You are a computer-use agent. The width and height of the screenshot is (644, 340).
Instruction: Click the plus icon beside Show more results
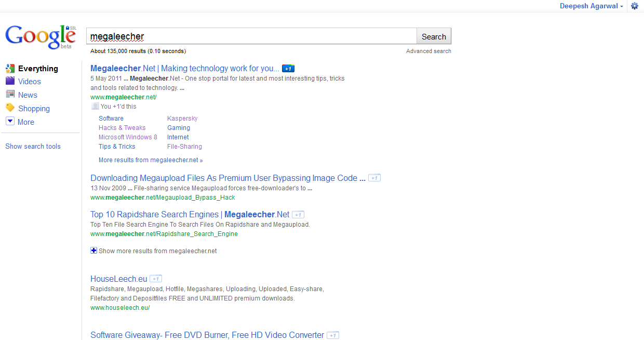(x=94, y=251)
